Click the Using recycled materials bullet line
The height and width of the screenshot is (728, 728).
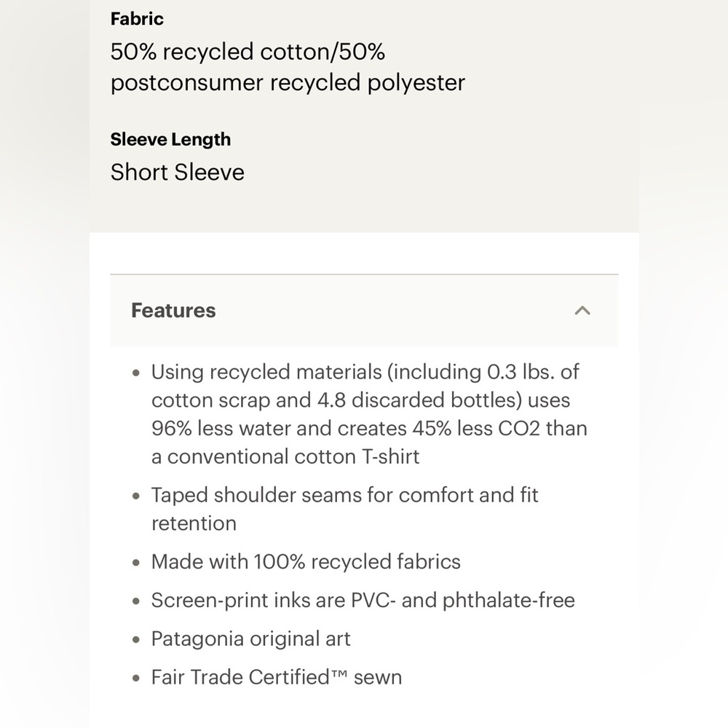pyautogui.click(x=365, y=372)
